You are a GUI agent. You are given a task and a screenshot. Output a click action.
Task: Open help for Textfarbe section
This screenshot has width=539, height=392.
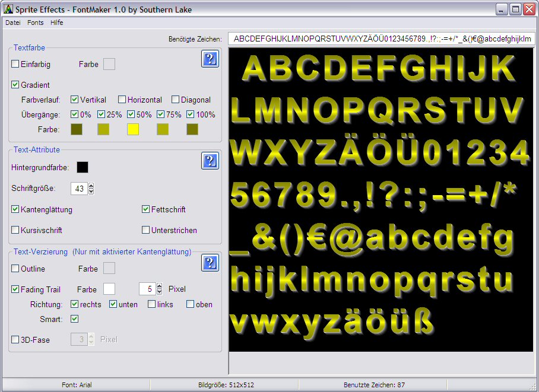(210, 59)
